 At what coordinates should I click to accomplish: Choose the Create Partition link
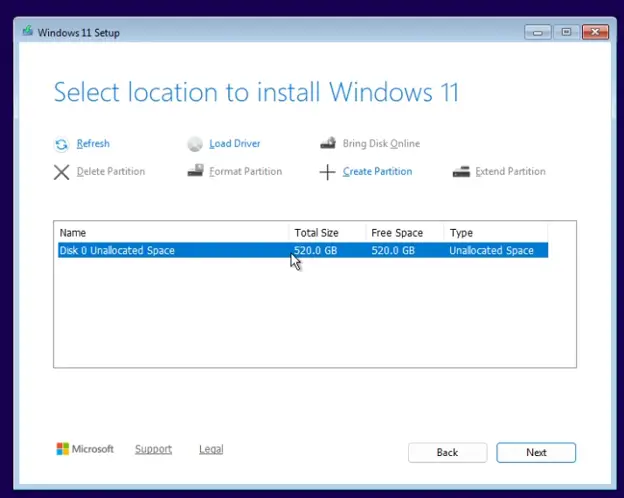click(377, 171)
